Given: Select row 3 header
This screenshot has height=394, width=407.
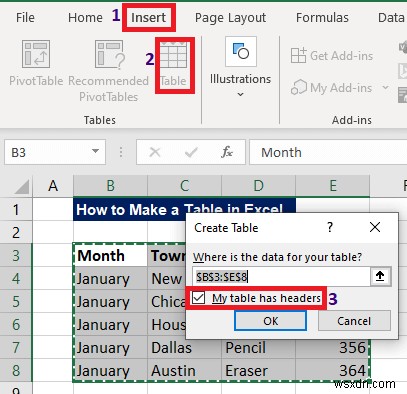Looking at the screenshot, I should point(16,256).
